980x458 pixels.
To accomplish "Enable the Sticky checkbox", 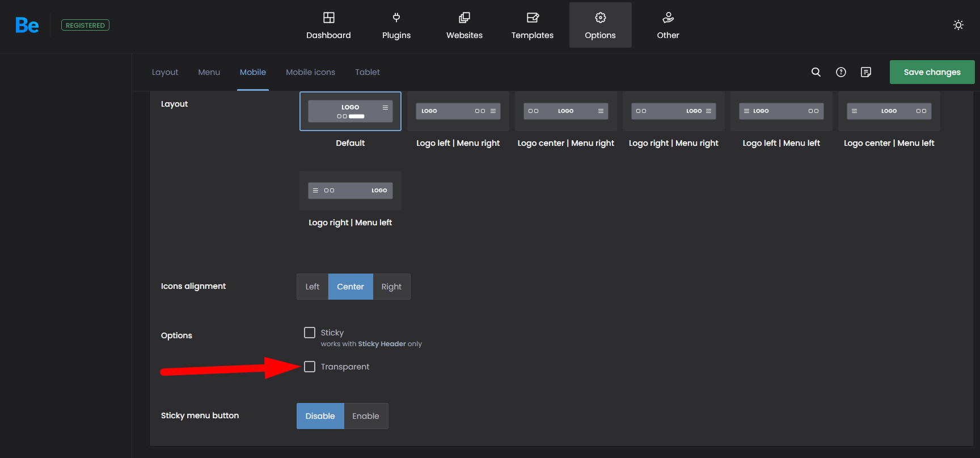I will [x=310, y=333].
